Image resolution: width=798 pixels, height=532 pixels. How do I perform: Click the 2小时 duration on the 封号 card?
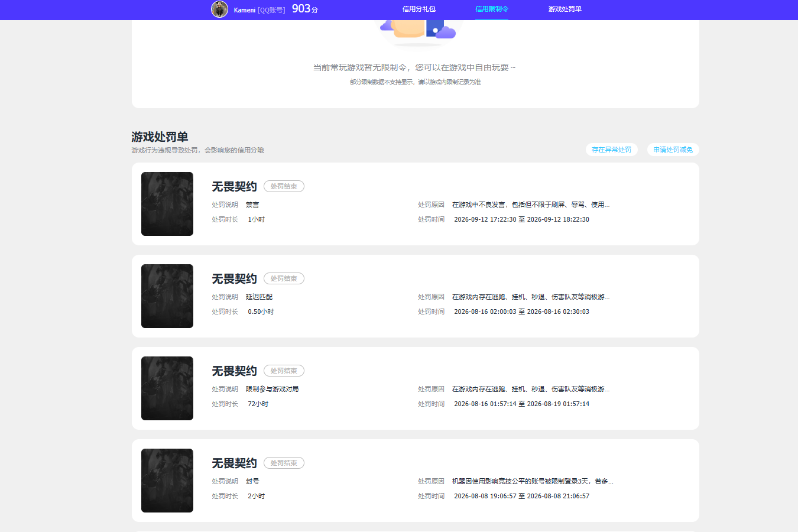click(x=257, y=496)
